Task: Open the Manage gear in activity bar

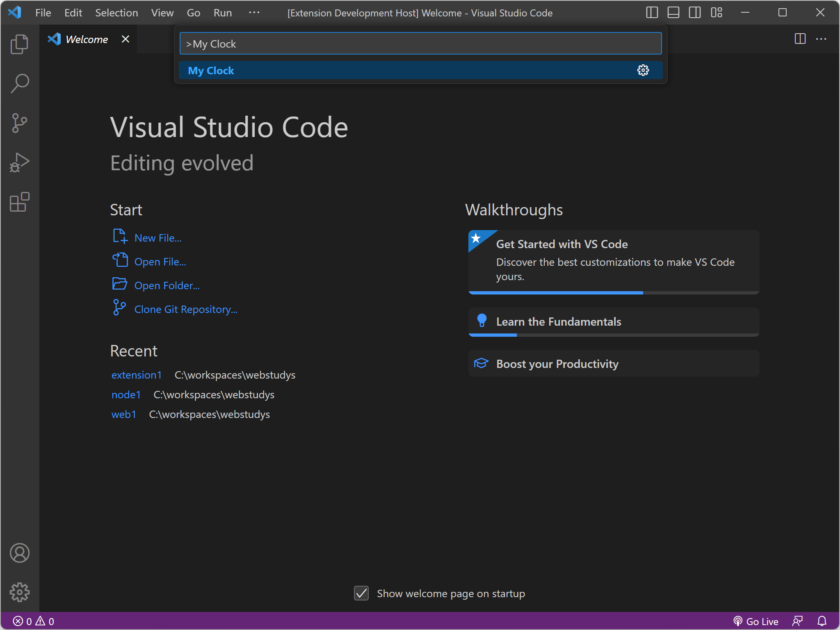Action: point(19,592)
